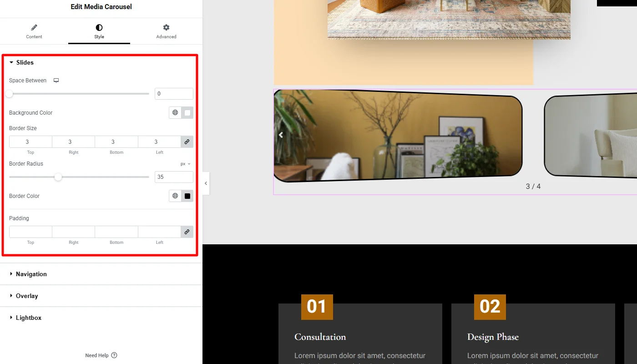Click the carousel previous slide arrow

pos(281,135)
